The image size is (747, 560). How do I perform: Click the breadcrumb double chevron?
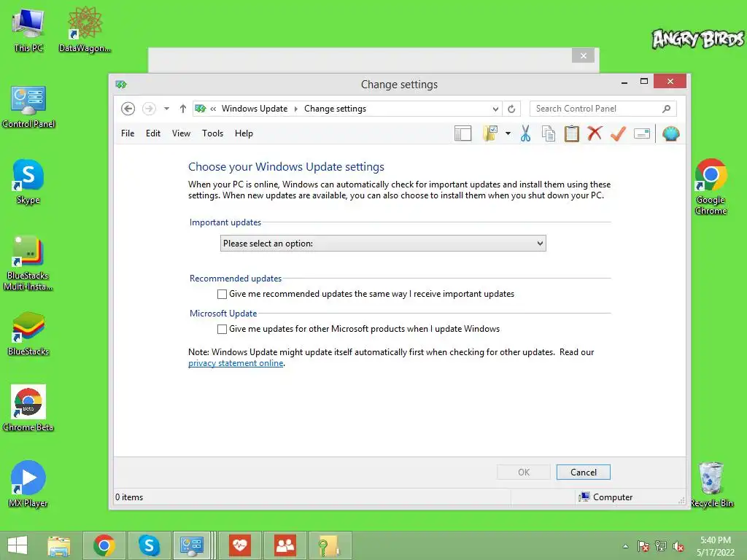(213, 109)
